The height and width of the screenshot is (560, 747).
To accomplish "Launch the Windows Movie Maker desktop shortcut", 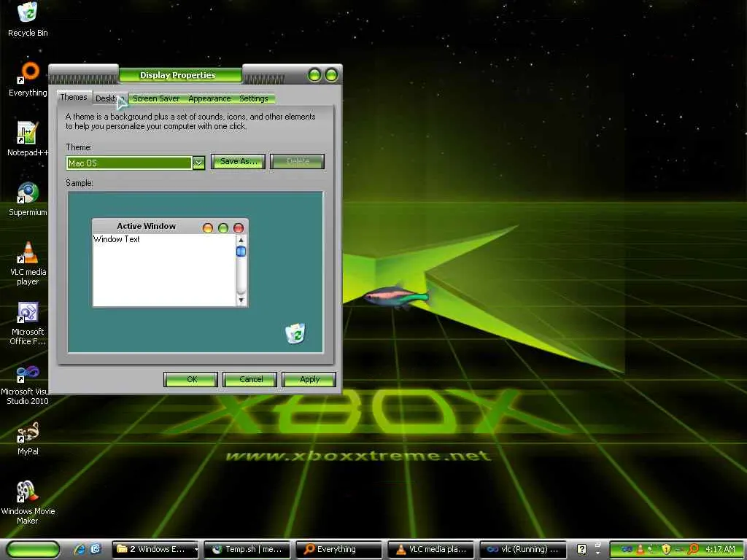I will (x=28, y=502).
